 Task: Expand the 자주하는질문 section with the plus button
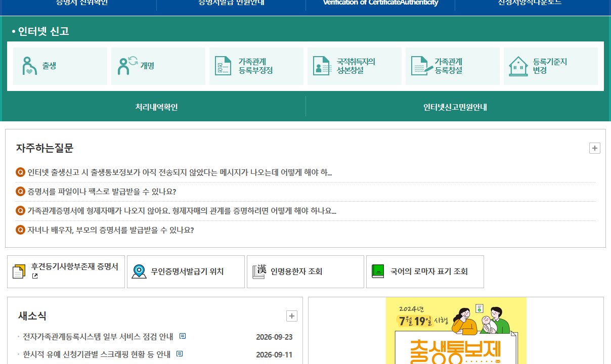pyautogui.click(x=595, y=148)
